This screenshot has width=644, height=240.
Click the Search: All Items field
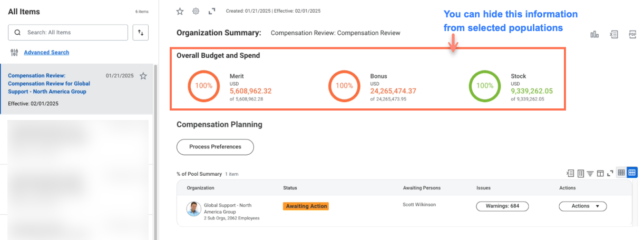pyautogui.click(x=74, y=33)
